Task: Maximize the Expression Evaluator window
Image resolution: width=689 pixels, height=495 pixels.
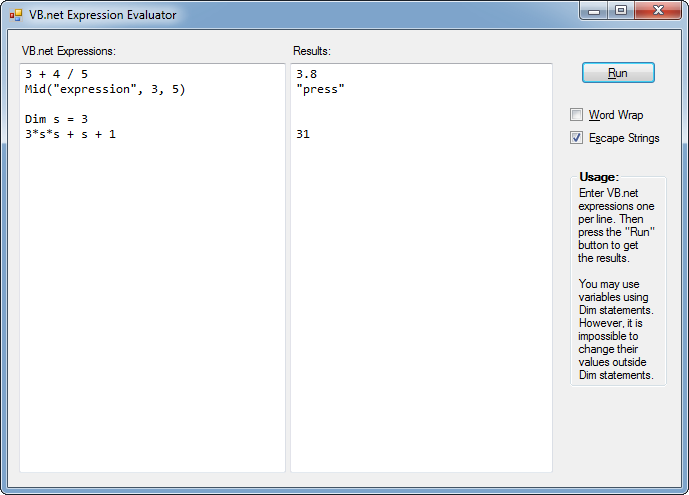Action: point(620,11)
